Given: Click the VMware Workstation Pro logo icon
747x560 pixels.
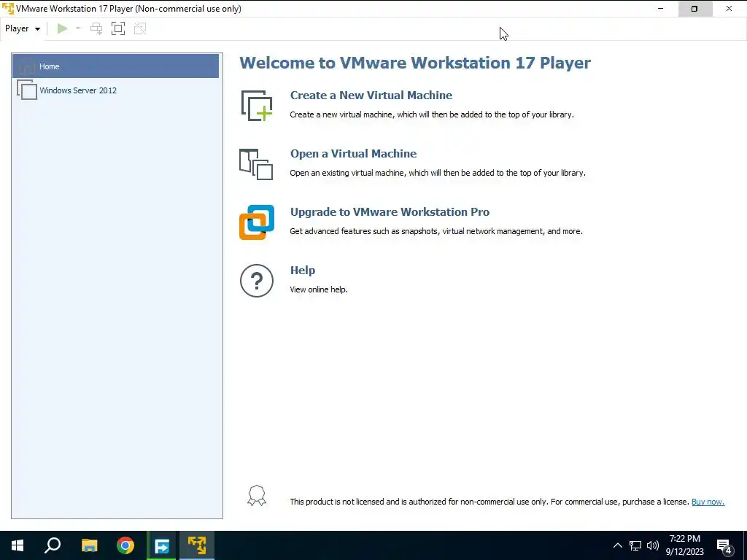Looking at the screenshot, I should [x=257, y=222].
